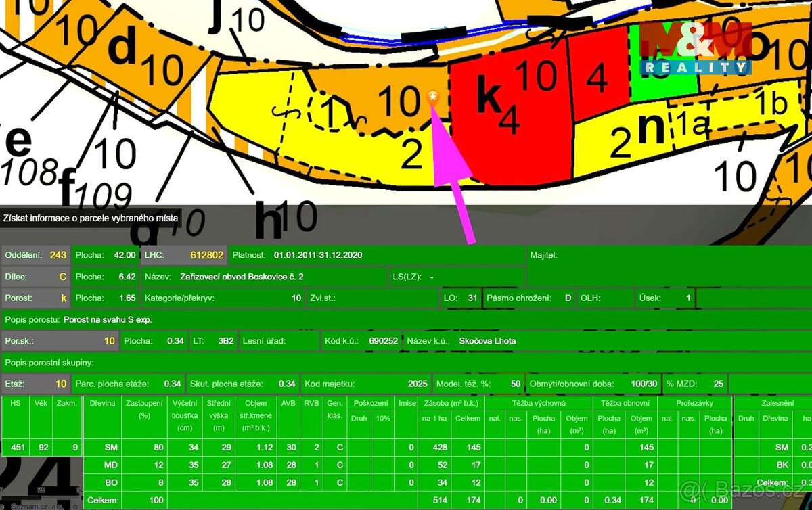
Task: Click the M&M Reality logo
Action: [696, 49]
